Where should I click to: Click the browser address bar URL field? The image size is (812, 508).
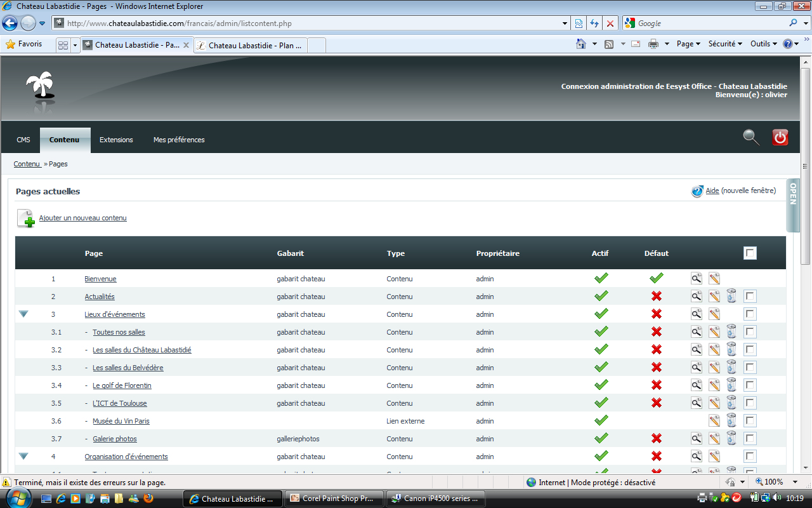click(x=312, y=23)
